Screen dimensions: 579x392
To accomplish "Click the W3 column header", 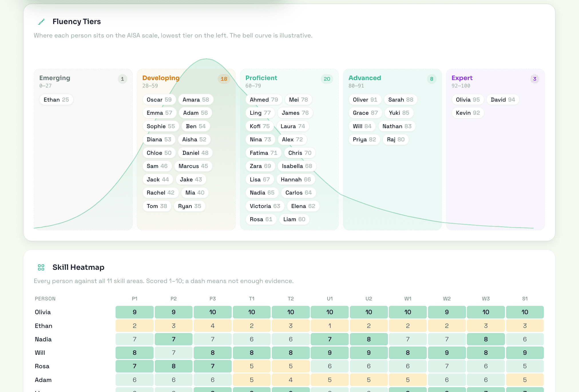I will (486, 299).
